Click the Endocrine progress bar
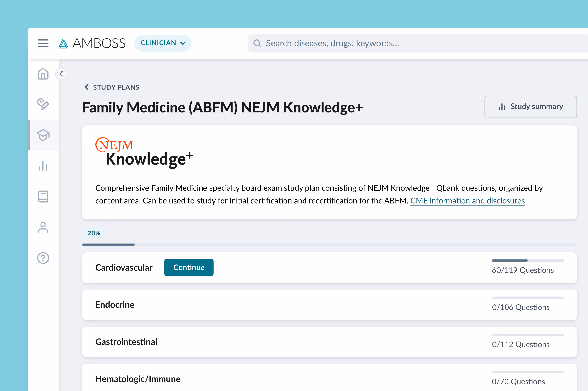Viewport: 588px width, 391px height. coord(528,298)
